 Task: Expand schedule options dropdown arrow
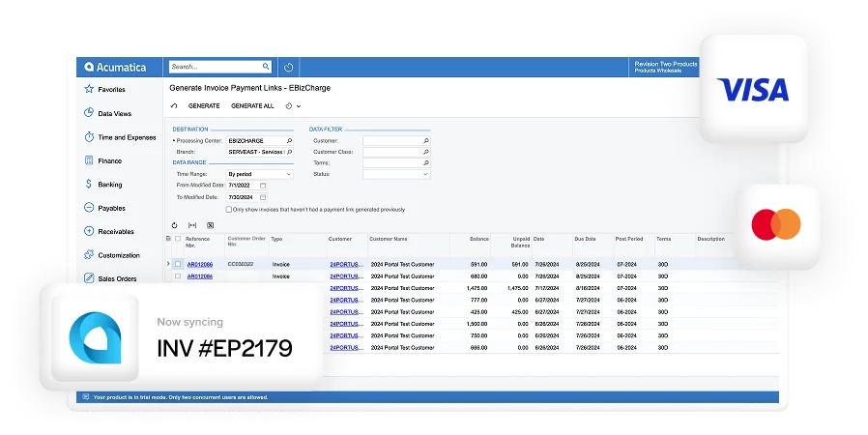pos(299,106)
